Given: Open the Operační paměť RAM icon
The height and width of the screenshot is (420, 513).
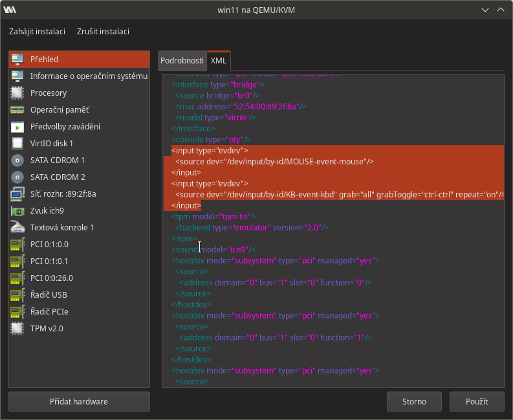Looking at the screenshot, I should click(x=17, y=109).
